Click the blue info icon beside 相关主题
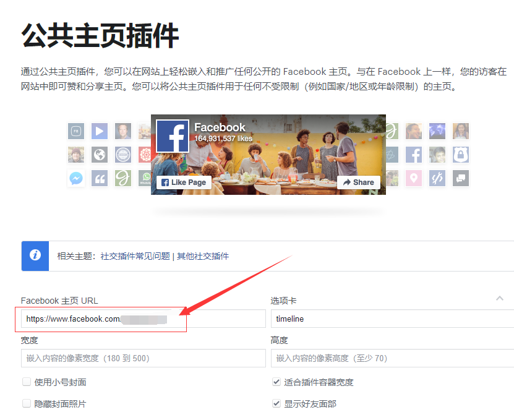Screen dimensions: 514x420 [35, 255]
